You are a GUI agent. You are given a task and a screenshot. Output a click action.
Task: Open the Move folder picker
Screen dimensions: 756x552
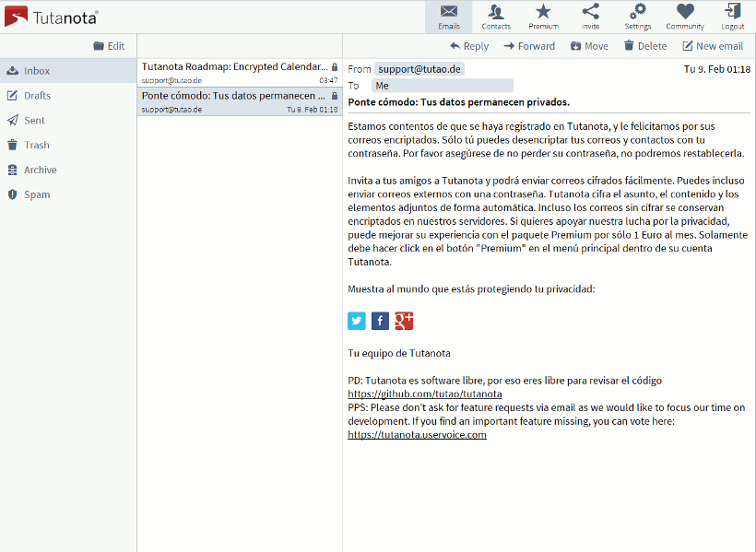point(589,45)
